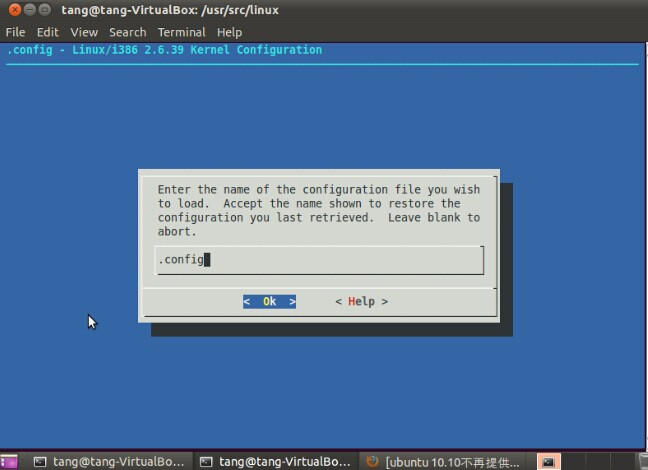Open the Help menu in menu bar
The width and height of the screenshot is (648, 470).
pyautogui.click(x=229, y=32)
